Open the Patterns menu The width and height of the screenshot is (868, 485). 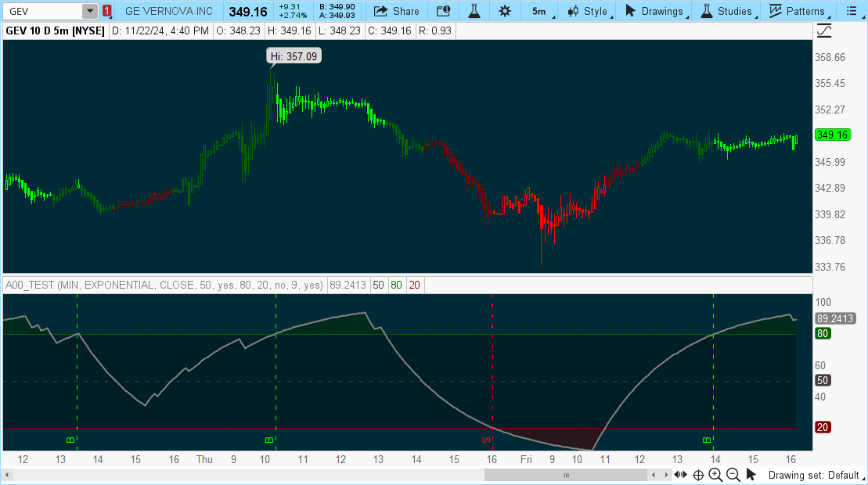tap(798, 11)
